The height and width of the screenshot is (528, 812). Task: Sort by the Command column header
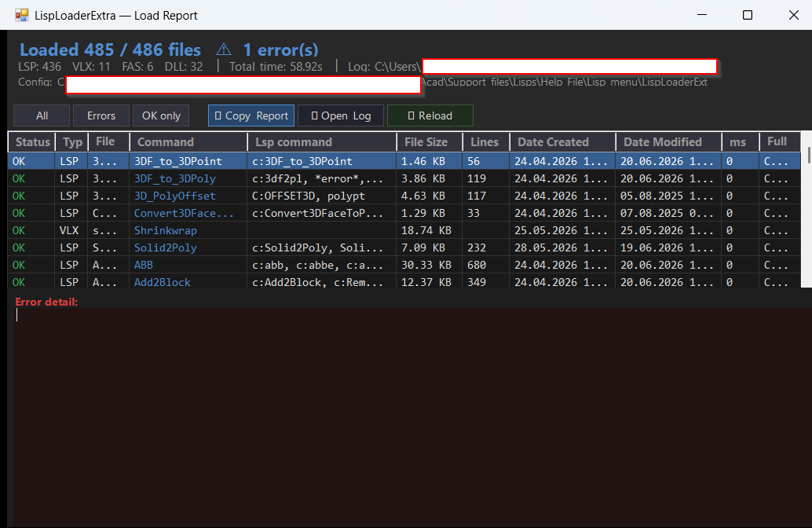188,142
